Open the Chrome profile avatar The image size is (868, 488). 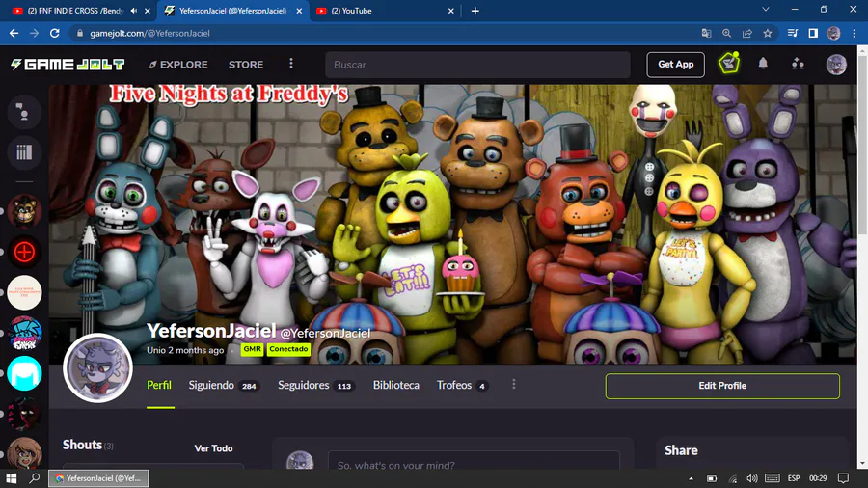coord(833,33)
